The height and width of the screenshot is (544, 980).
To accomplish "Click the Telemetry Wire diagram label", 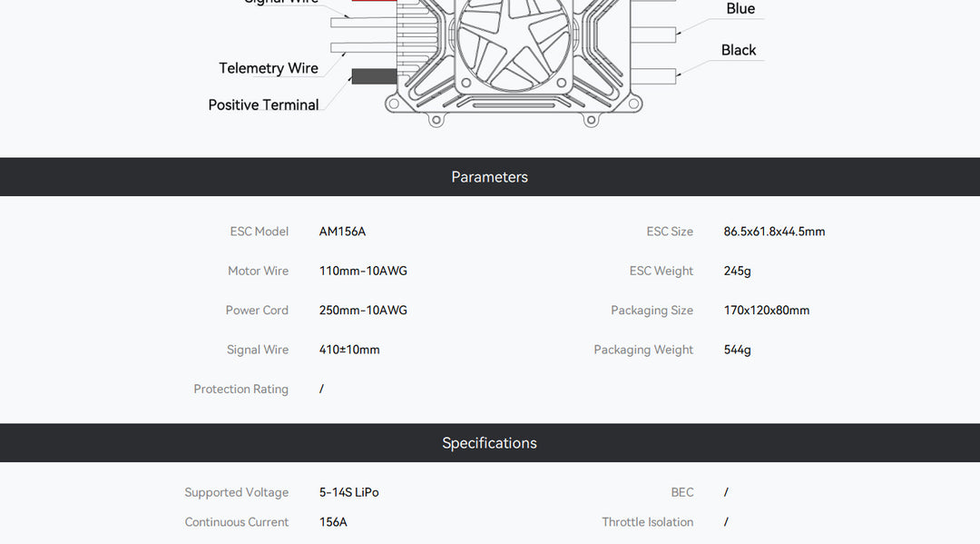I will click(269, 68).
